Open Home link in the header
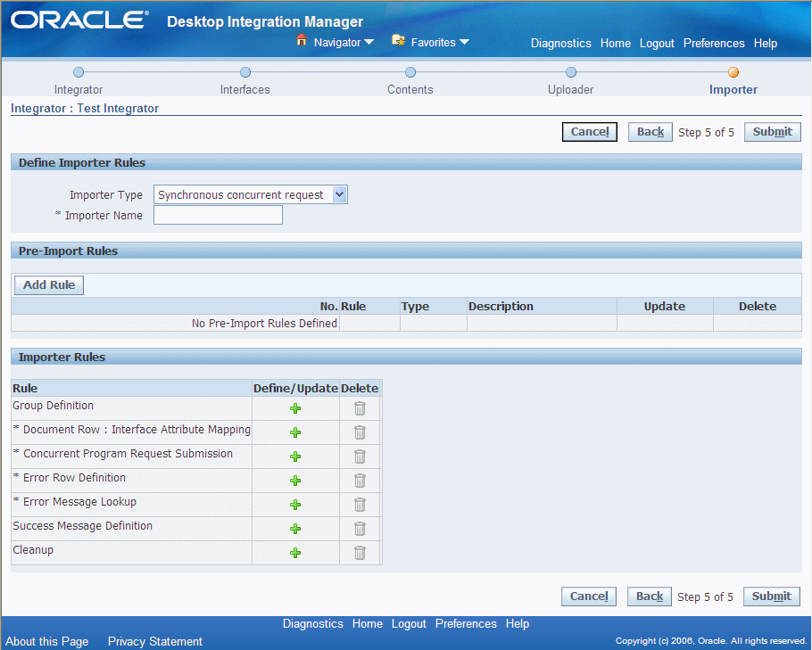 tap(616, 43)
